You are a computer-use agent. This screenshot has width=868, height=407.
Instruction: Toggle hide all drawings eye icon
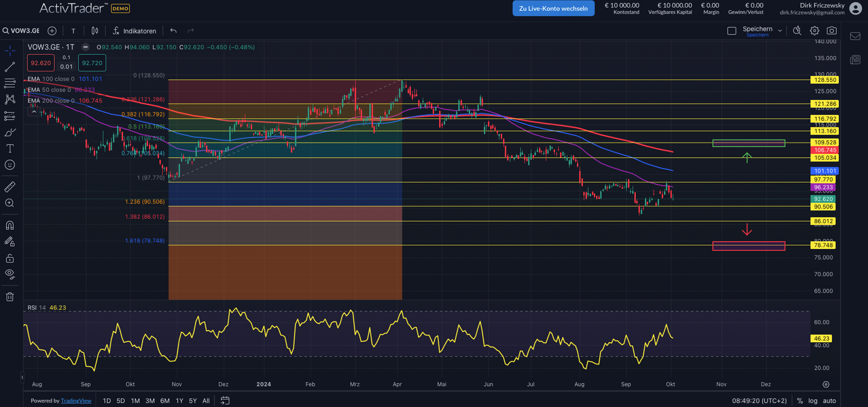[10, 274]
